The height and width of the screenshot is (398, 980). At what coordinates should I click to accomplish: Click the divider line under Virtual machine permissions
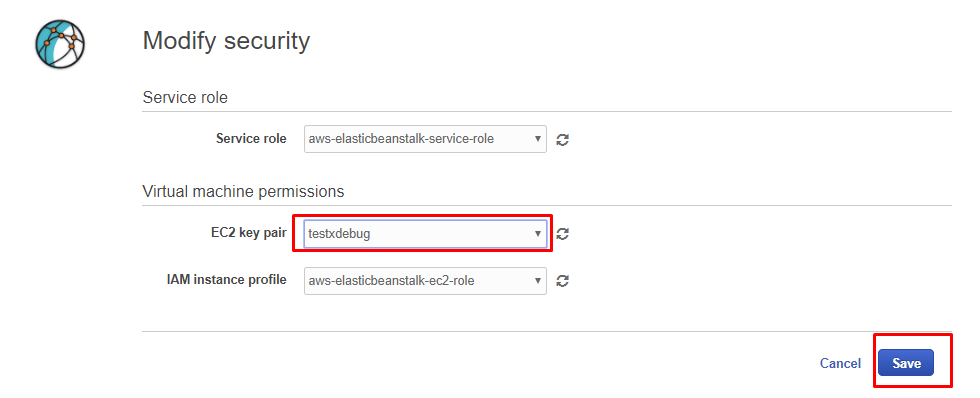[x=547, y=206]
